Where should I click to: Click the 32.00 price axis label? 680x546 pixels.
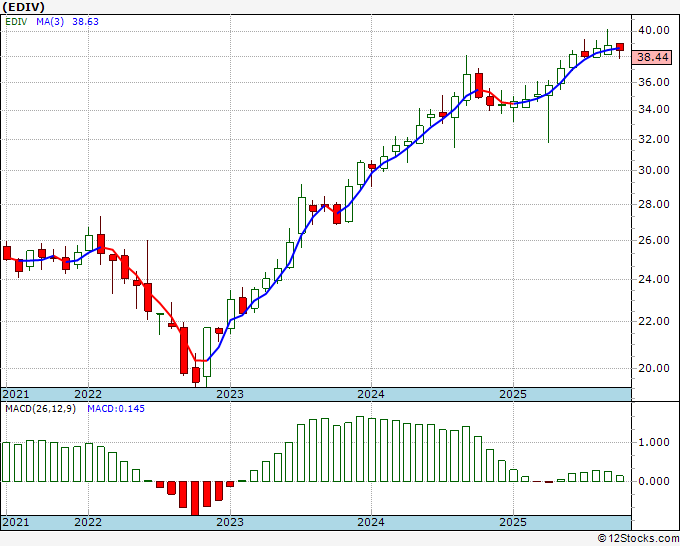coord(654,139)
